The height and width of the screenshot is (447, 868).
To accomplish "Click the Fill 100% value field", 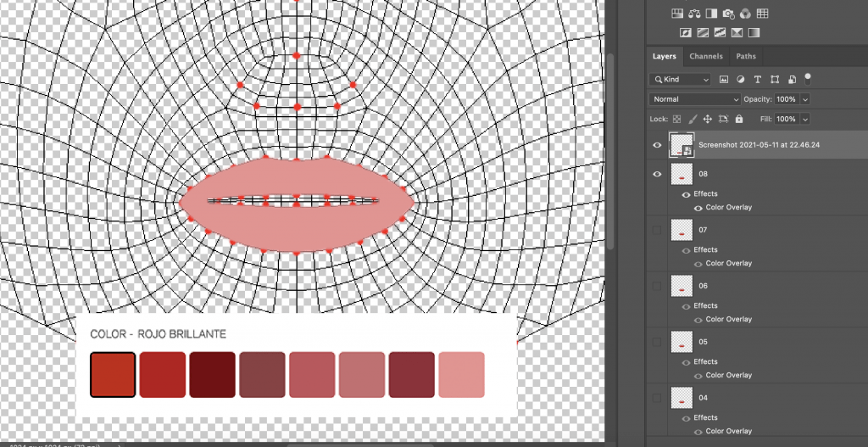I will (x=787, y=119).
